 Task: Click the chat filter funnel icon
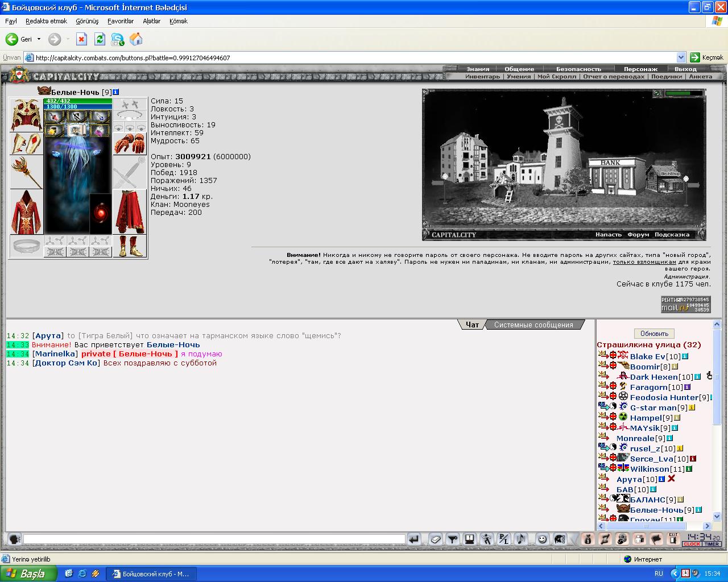pyautogui.click(x=452, y=539)
